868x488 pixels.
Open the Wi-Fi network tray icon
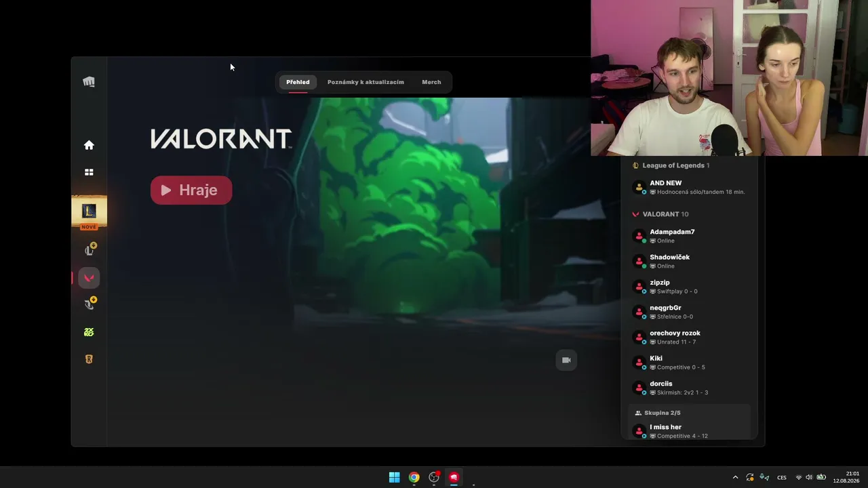click(798, 477)
